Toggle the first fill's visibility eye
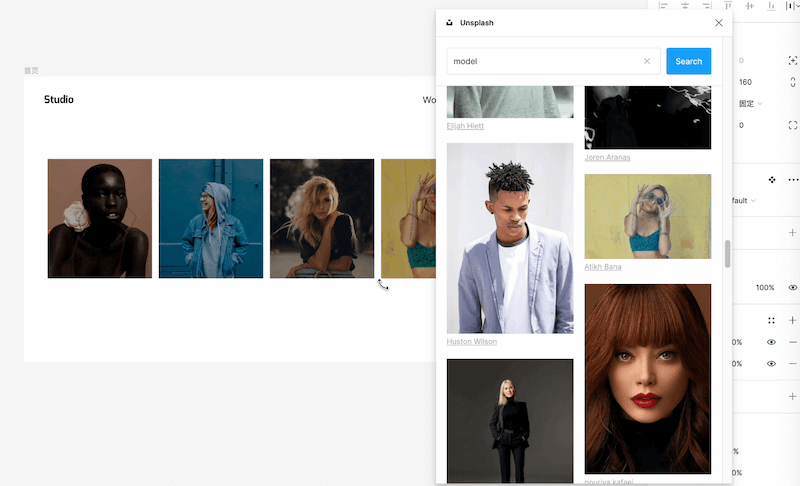The image size is (800, 486). pos(771,342)
